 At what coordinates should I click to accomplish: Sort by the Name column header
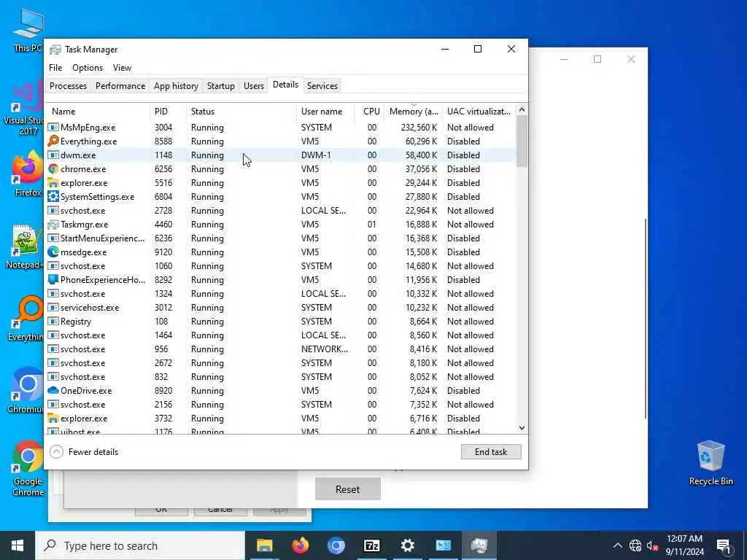tap(98, 112)
